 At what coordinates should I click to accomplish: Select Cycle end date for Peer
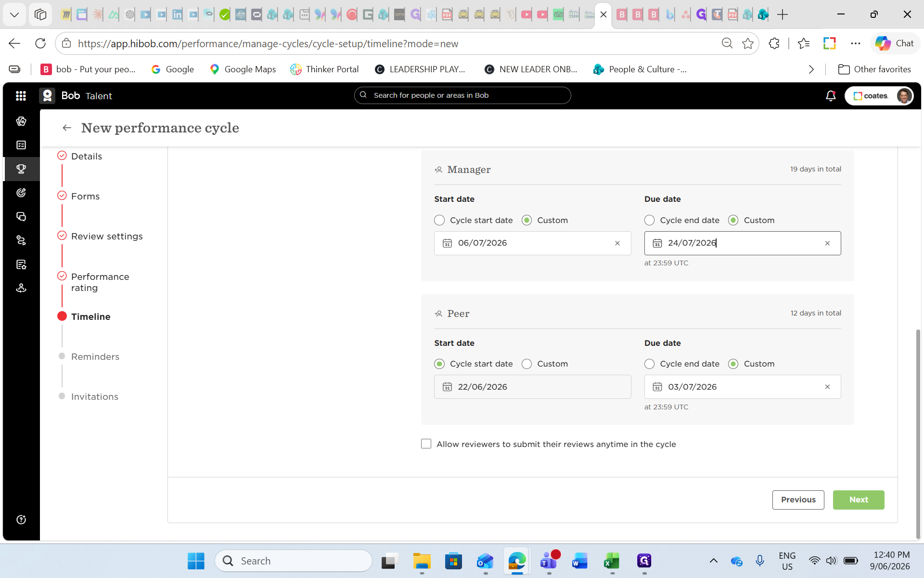649,364
